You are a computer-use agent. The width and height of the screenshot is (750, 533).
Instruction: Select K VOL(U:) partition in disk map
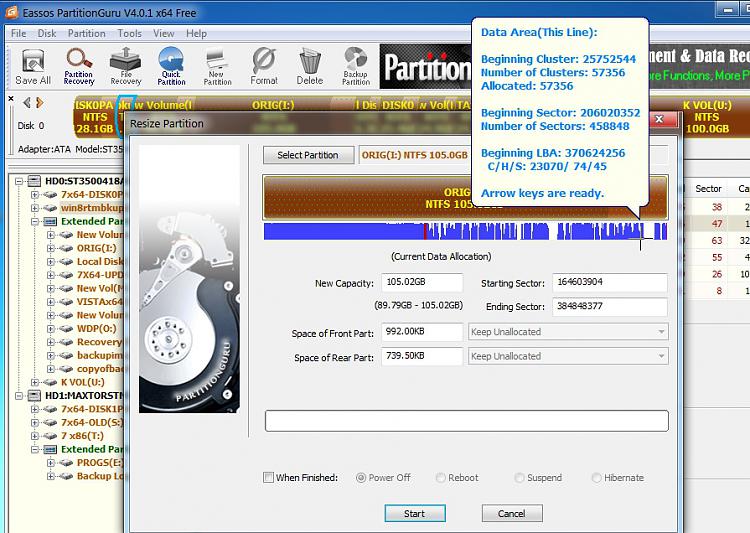point(707,117)
